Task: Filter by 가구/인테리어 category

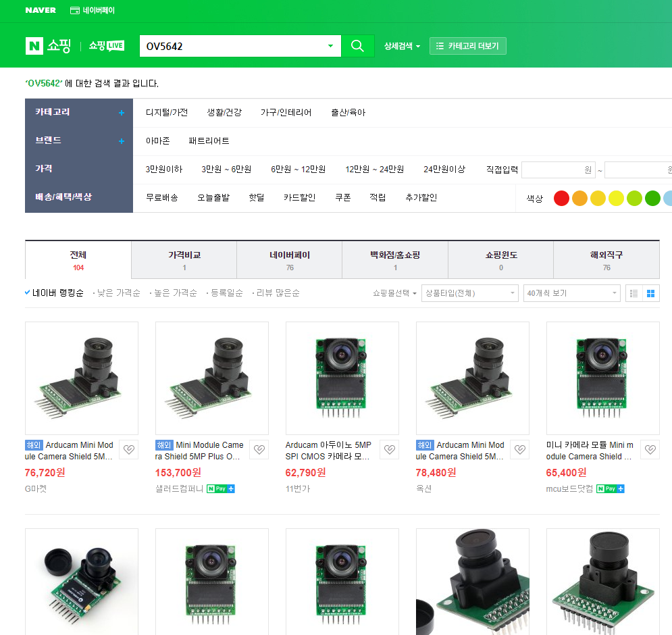Action: click(286, 112)
